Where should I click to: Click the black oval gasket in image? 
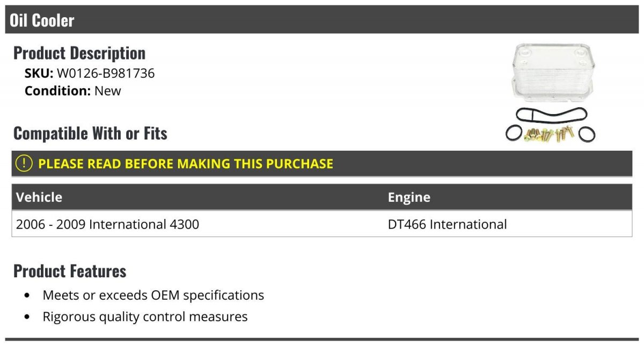pyautogui.click(x=551, y=115)
